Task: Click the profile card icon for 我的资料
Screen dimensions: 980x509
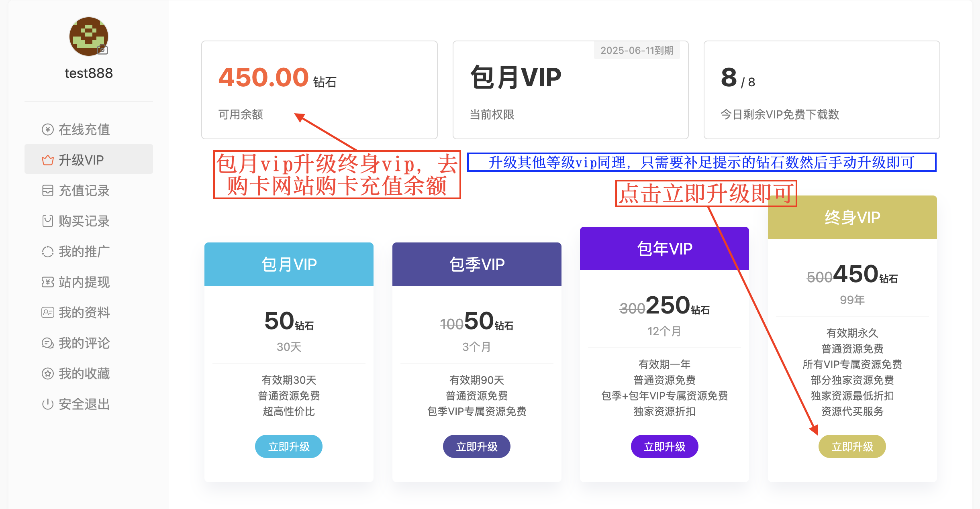Action: (x=47, y=313)
